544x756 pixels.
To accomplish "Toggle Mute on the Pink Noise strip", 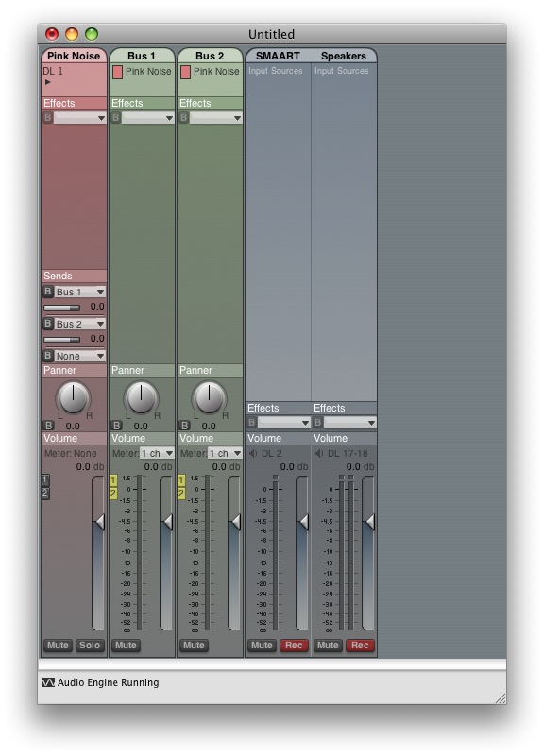I will (x=58, y=646).
